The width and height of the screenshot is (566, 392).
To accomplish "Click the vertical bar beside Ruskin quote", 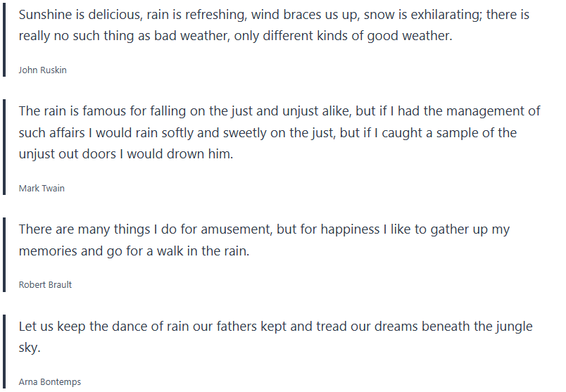I will (4, 39).
